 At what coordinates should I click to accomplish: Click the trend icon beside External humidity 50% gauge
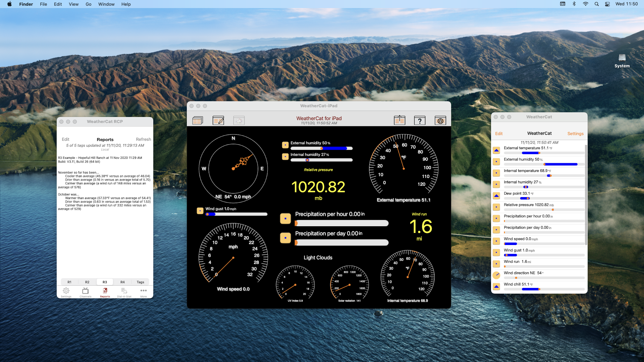tap(285, 145)
